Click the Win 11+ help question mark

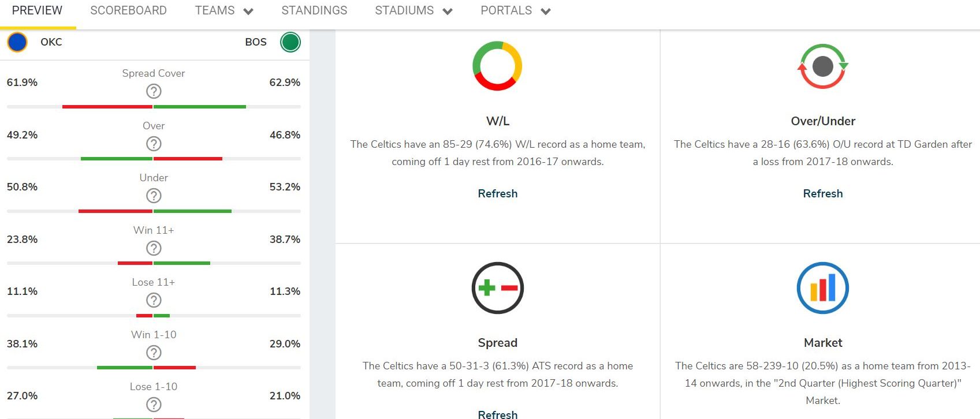[154, 248]
